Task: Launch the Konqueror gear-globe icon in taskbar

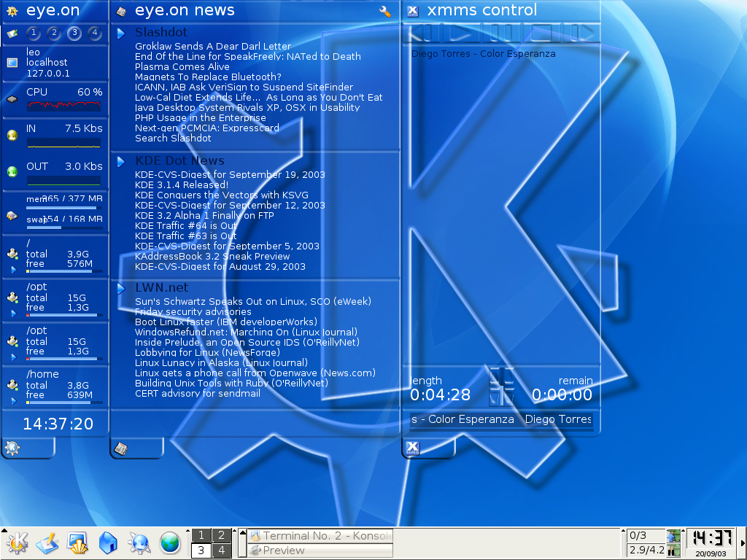Action: pos(139,542)
